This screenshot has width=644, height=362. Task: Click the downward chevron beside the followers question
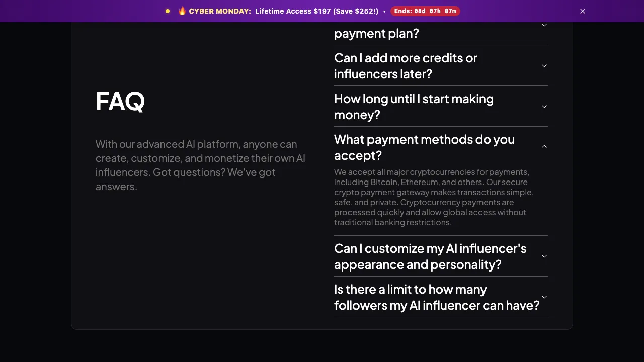coord(544,297)
